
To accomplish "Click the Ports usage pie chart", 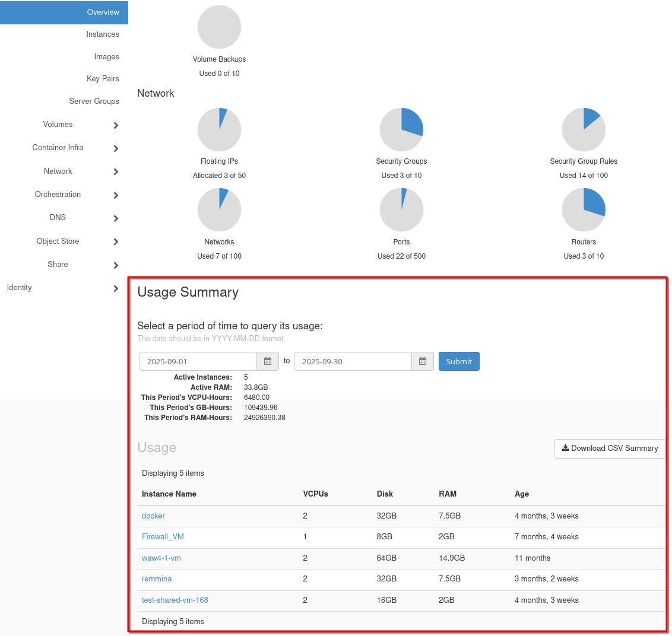I will (x=401, y=210).
